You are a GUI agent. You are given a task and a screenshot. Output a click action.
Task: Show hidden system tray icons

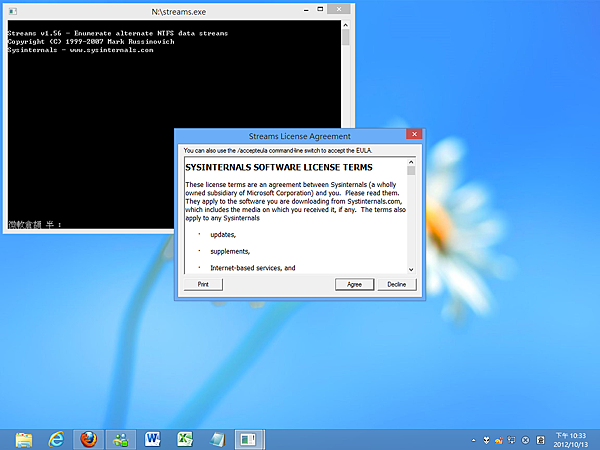click(473, 440)
